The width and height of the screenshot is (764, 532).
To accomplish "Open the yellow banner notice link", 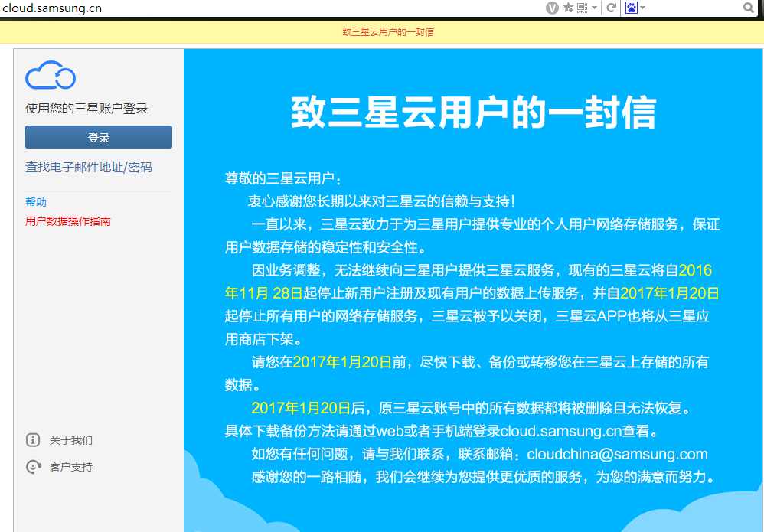I will pos(388,32).
